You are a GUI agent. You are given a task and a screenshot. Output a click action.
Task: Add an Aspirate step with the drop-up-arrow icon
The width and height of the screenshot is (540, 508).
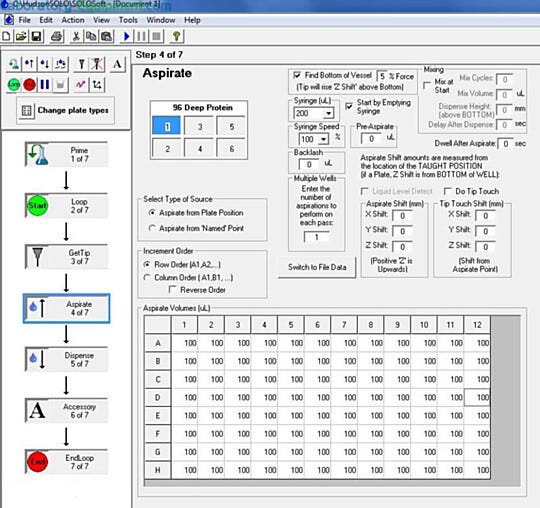[29, 64]
